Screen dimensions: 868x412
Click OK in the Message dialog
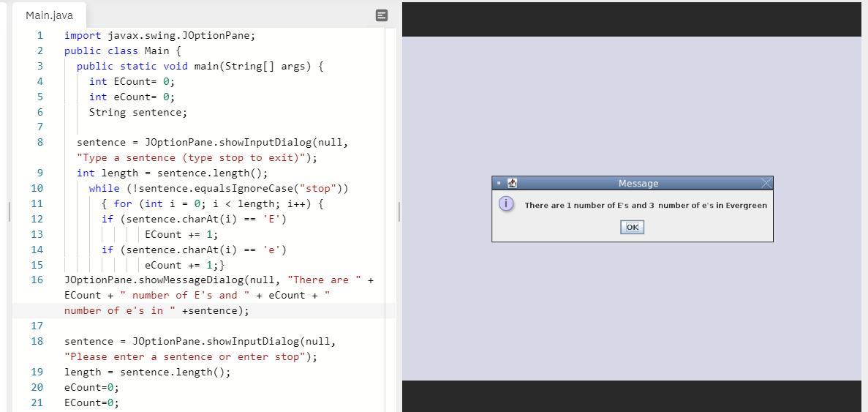point(633,227)
